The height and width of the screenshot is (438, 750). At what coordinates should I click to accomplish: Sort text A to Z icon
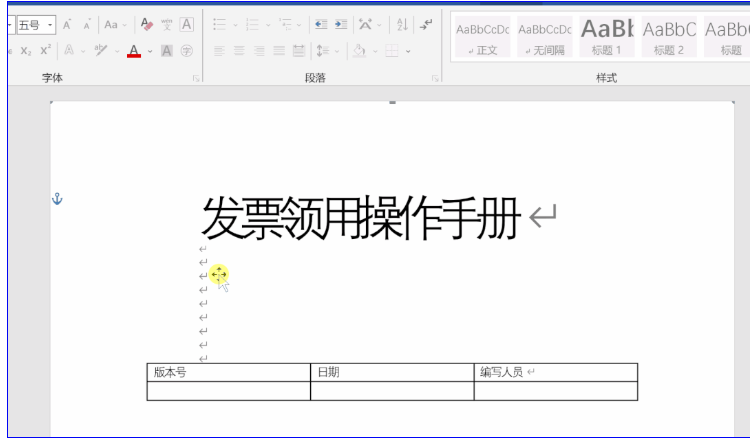[402, 24]
